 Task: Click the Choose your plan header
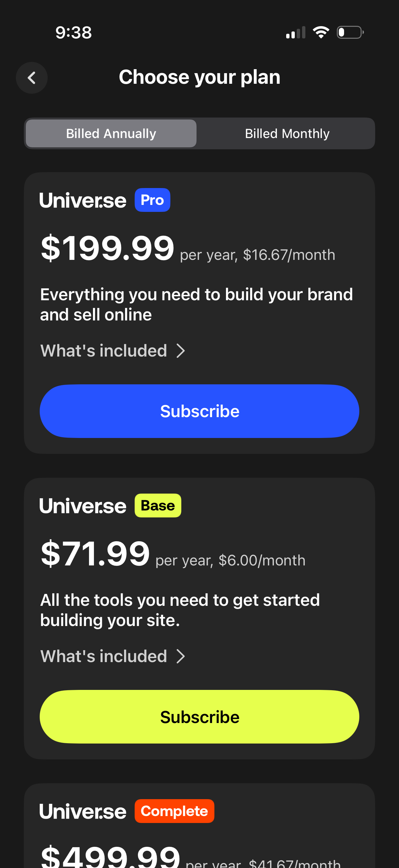coord(200,77)
